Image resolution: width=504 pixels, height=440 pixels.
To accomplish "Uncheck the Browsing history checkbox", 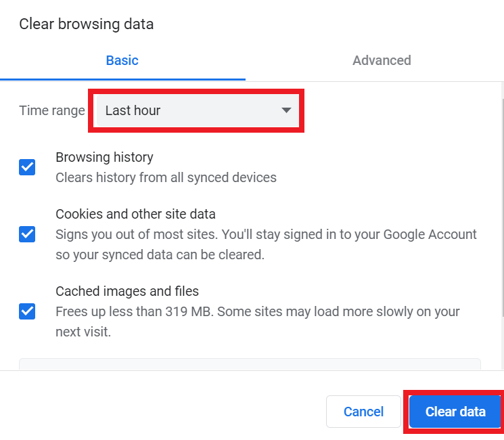I will tap(27, 167).
